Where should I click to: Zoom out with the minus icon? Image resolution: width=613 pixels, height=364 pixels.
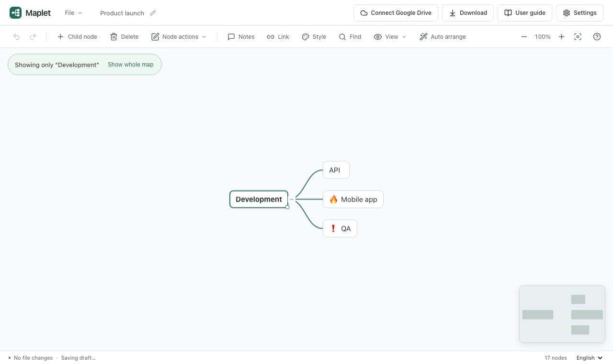(x=524, y=37)
